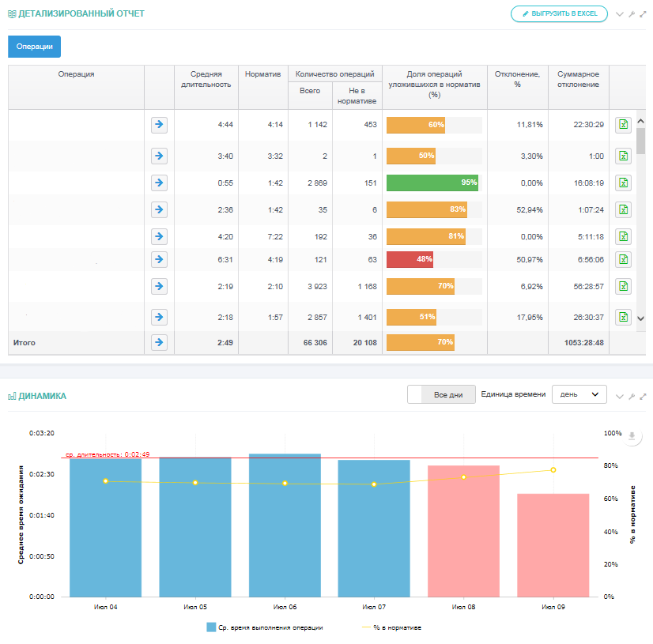This screenshot has height=644, width=653.
Task: Maximize the Динамика panel with arrows icon
Action: click(x=643, y=396)
